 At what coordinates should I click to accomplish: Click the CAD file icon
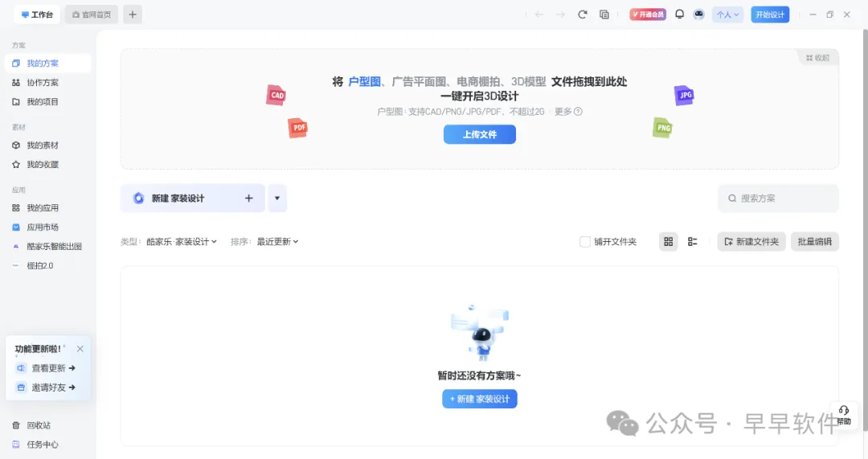276,95
